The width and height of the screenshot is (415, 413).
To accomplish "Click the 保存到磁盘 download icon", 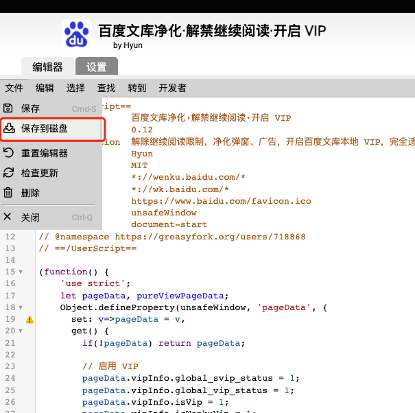I will point(9,128).
